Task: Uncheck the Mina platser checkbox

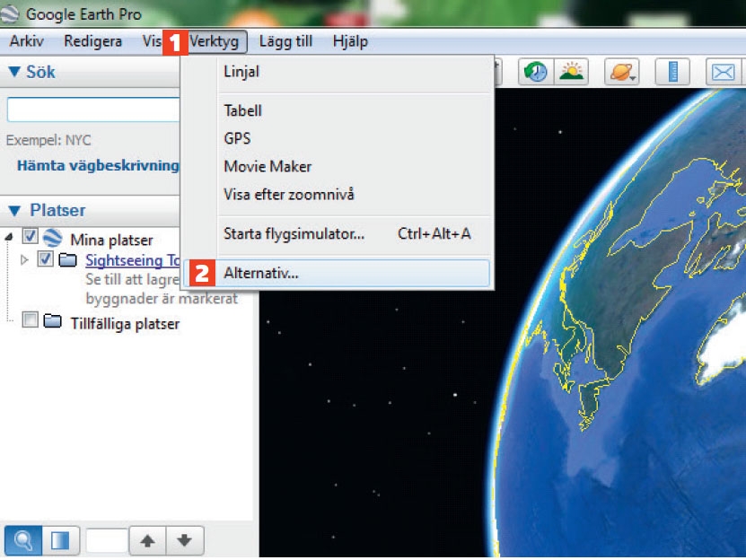Action: (x=30, y=238)
